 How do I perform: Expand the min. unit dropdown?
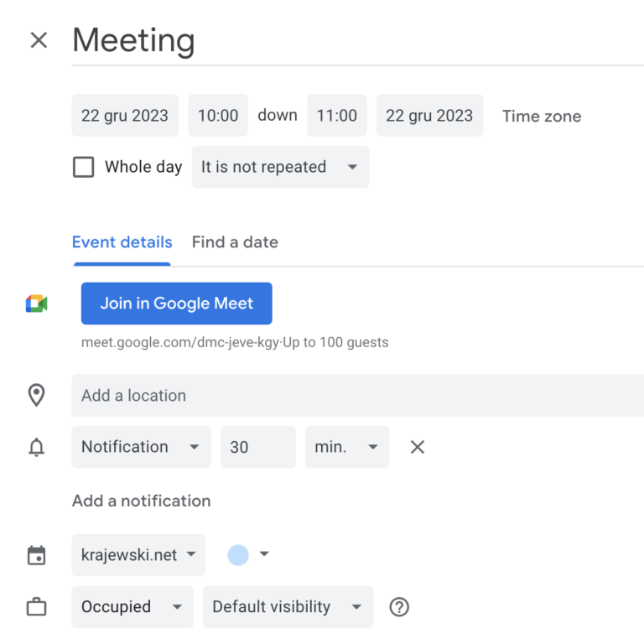point(347,447)
